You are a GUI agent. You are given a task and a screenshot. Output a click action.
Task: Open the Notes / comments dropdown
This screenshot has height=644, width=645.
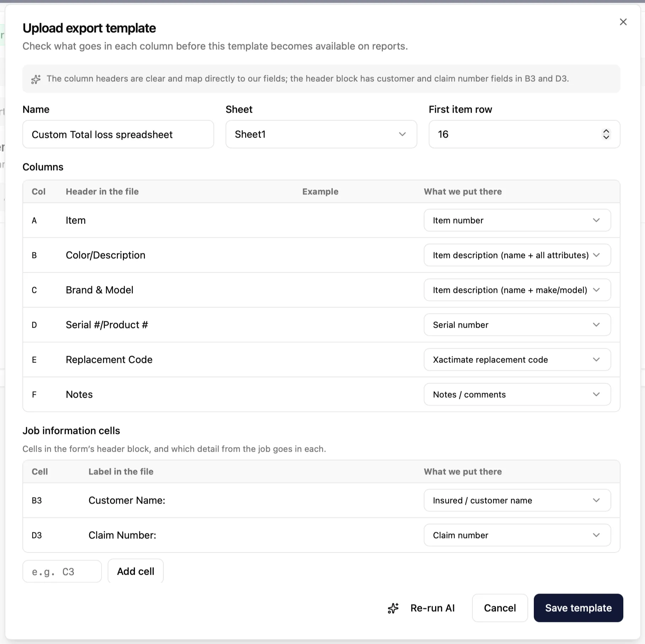(517, 395)
